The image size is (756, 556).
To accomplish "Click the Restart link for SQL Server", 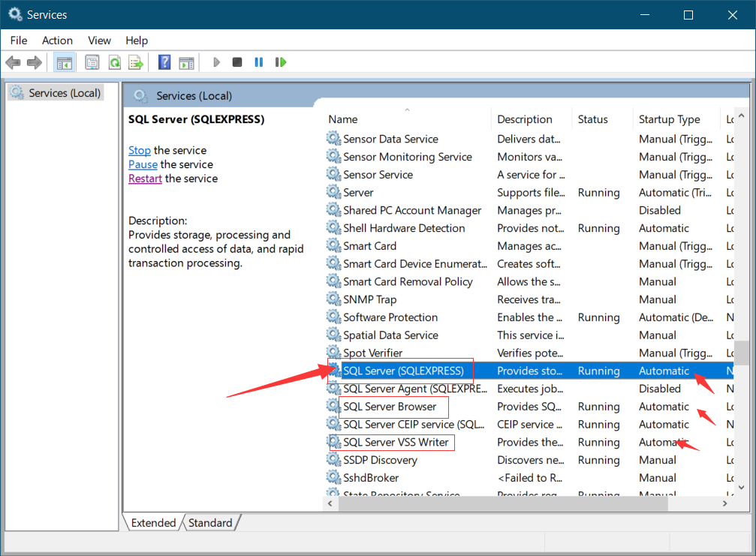I will pyautogui.click(x=145, y=179).
